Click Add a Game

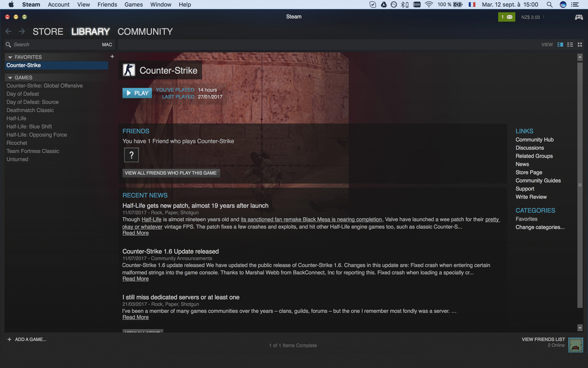point(27,340)
